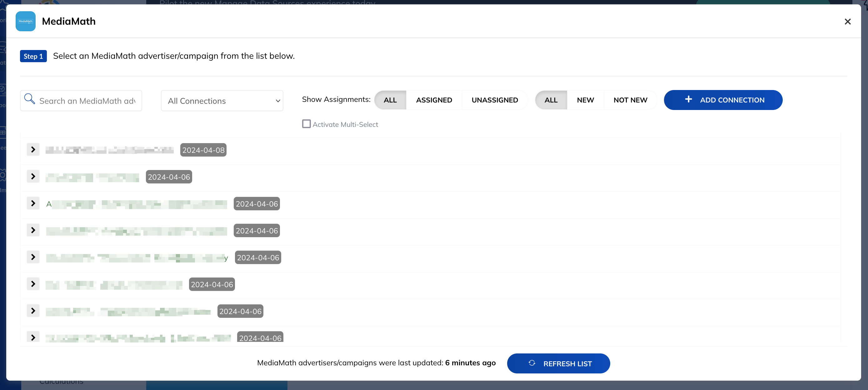Enable Activate Multi-Select checkbox
868x390 pixels.
pos(306,124)
